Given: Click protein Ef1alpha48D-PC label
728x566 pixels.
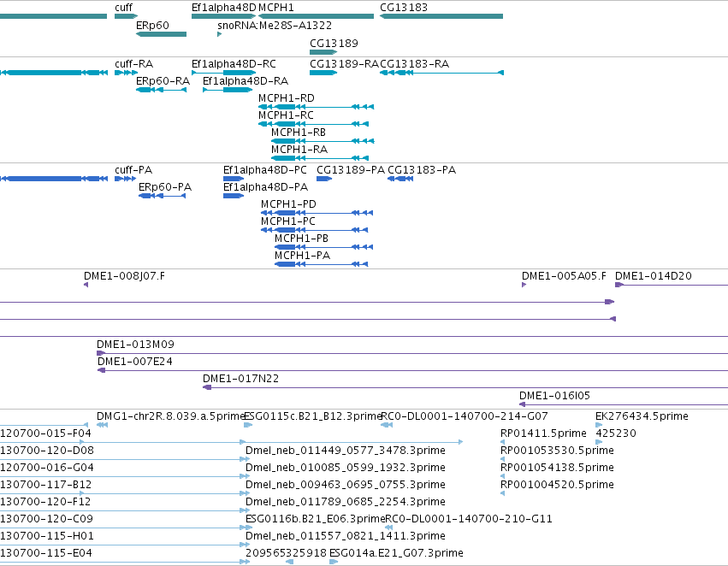Looking at the screenshot, I should tap(265, 170).
